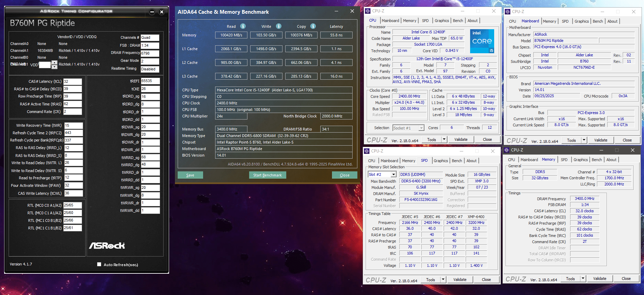The image size is (644, 295).
Task: Click the Read info icon in AIDA64
Action: point(243,26)
